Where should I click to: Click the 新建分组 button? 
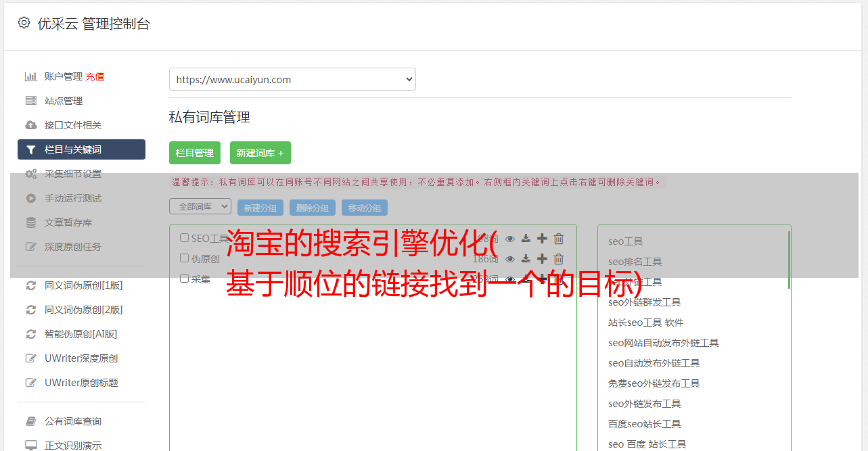(260, 208)
